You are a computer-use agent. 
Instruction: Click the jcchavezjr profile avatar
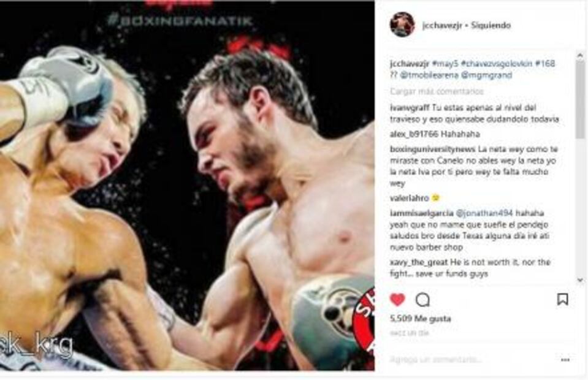(x=402, y=25)
